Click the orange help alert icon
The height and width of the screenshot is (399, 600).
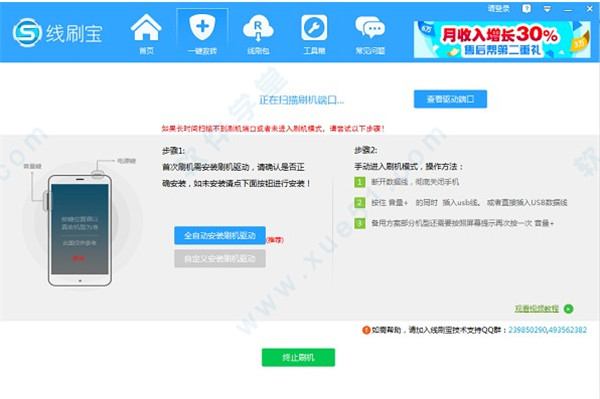pos(366,330)
